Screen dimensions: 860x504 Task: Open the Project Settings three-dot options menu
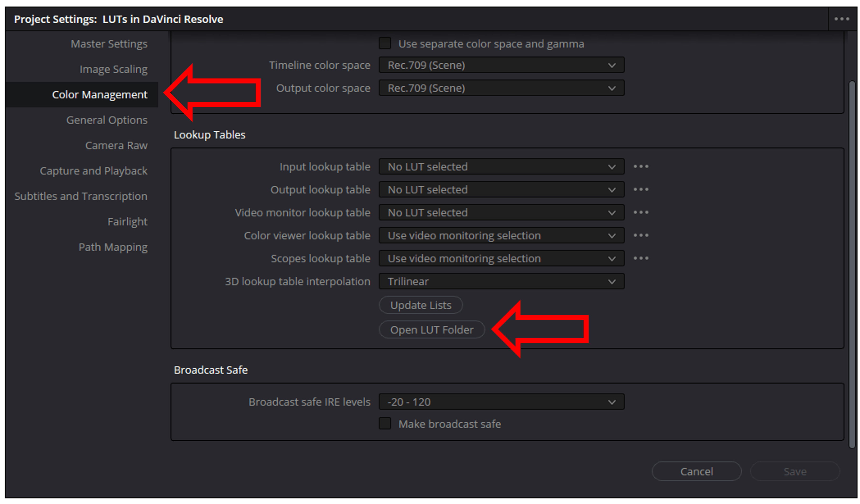pos(842,19)
